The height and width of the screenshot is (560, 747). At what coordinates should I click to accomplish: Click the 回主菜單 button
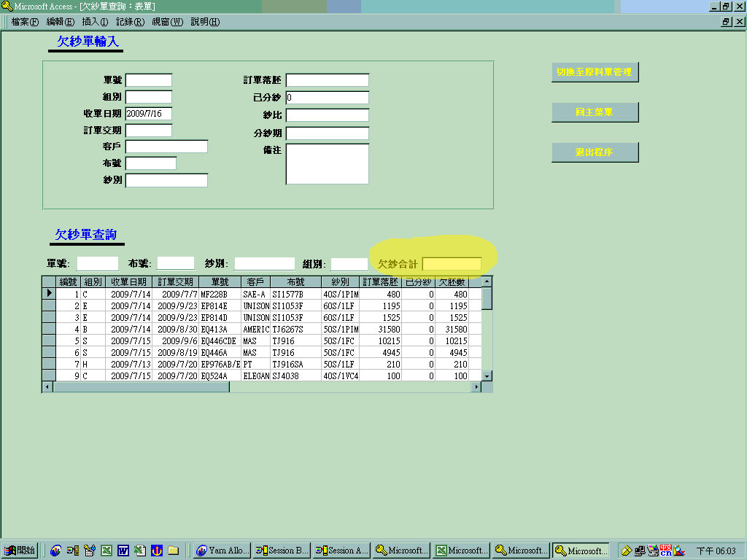pos(595,112)
